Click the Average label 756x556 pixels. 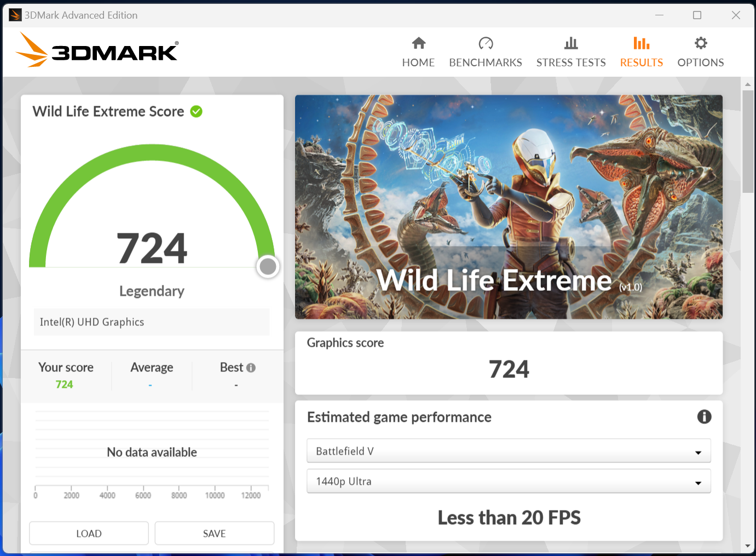point(152,368)
